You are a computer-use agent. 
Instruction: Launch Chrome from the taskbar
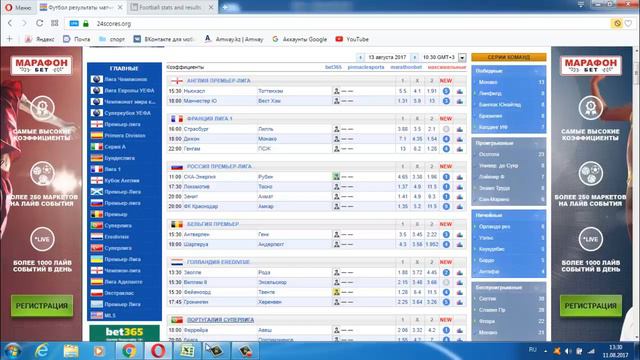(x=129, y=351)
